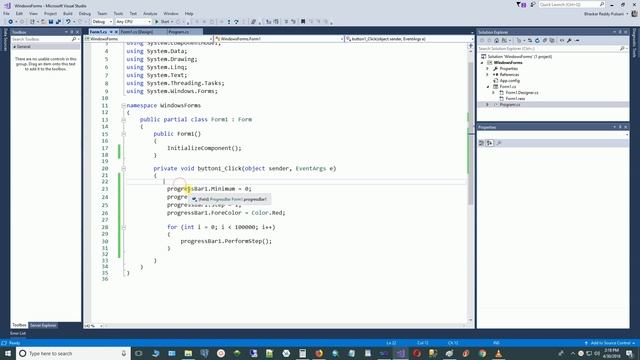Expand the Properties node in Solution Explorer
The width and height of the screenshot is (640, 360).
487,69
